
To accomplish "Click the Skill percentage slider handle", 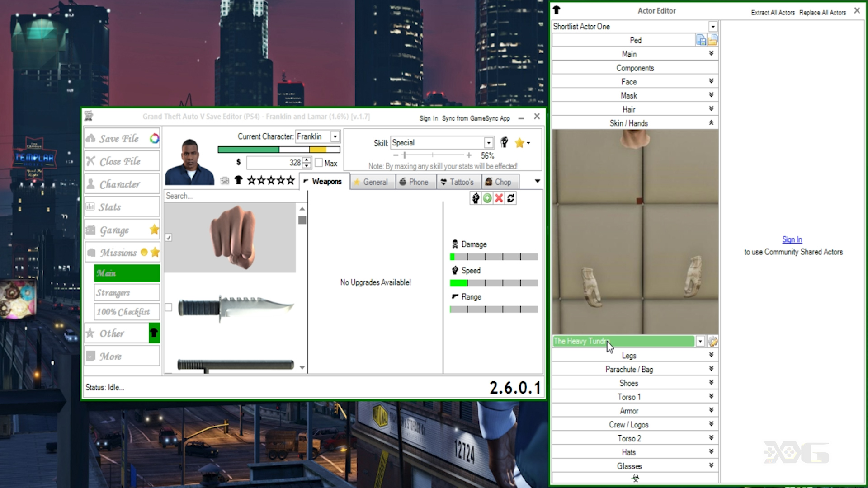I will [404, 155].
